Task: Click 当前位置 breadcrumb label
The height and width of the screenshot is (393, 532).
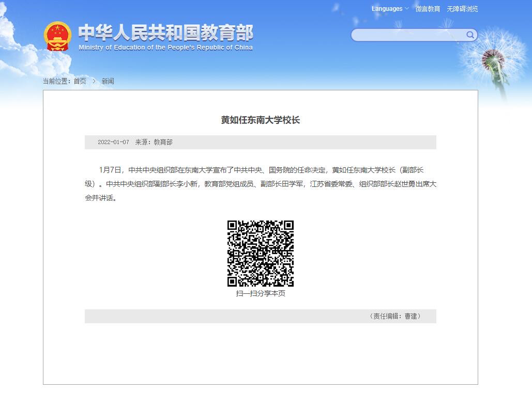Action: point(56,81)
